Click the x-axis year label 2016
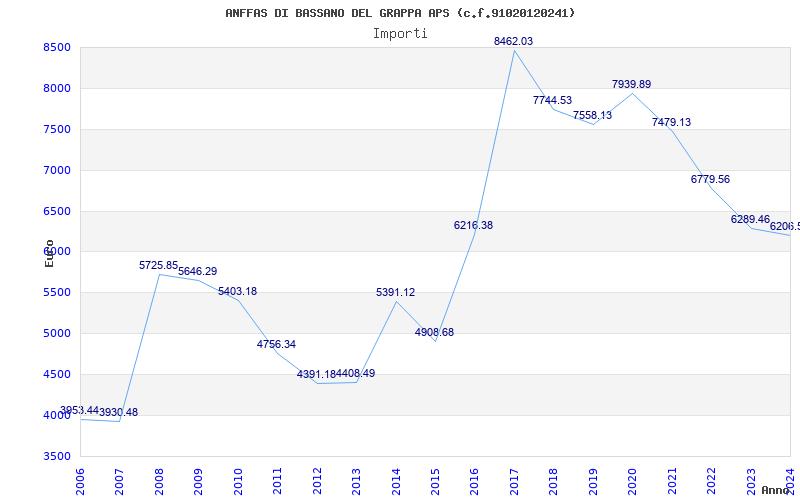The height and width of the screenshot is (500, 800). [474, 481]
